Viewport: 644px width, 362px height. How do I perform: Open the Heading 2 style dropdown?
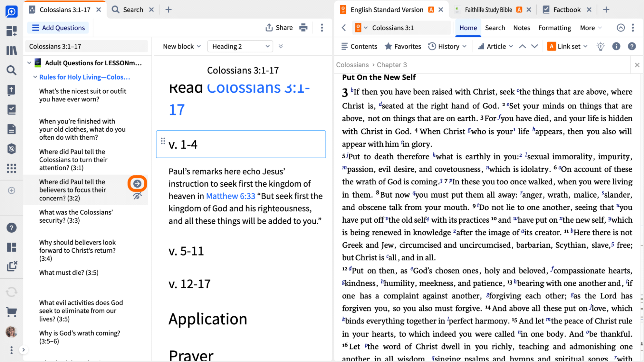pyautogui.click(x=240, y=46)
